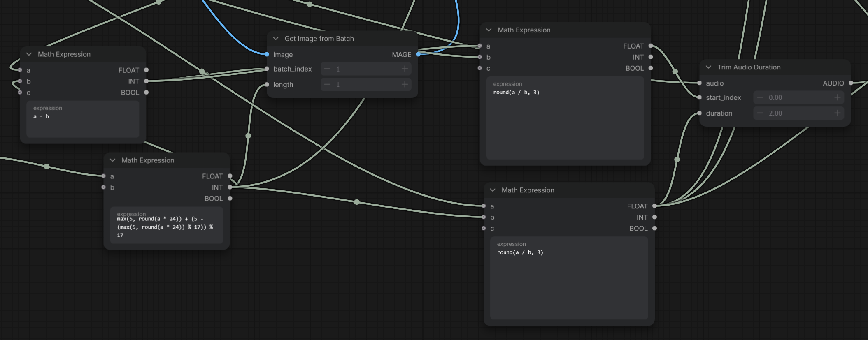Screen dimensions: 868x340
Task: Click the length value field showing 1
Action: (x=366, y=85)
